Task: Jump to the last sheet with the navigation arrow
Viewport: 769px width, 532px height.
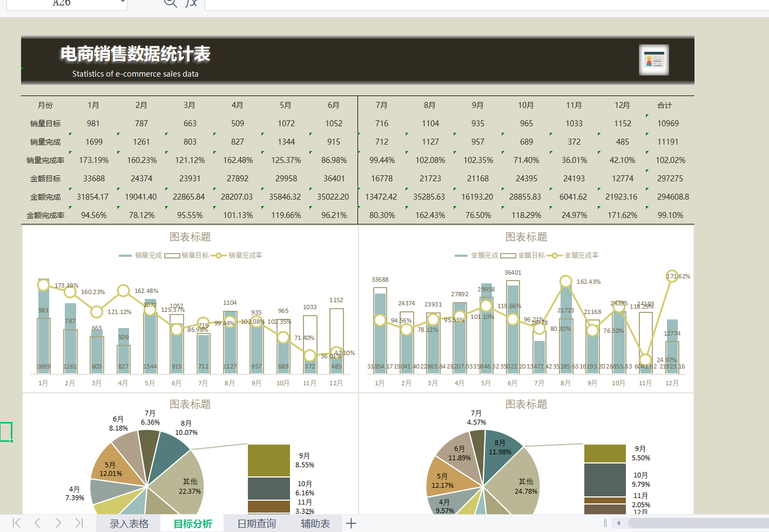Action: click(79, 523)
